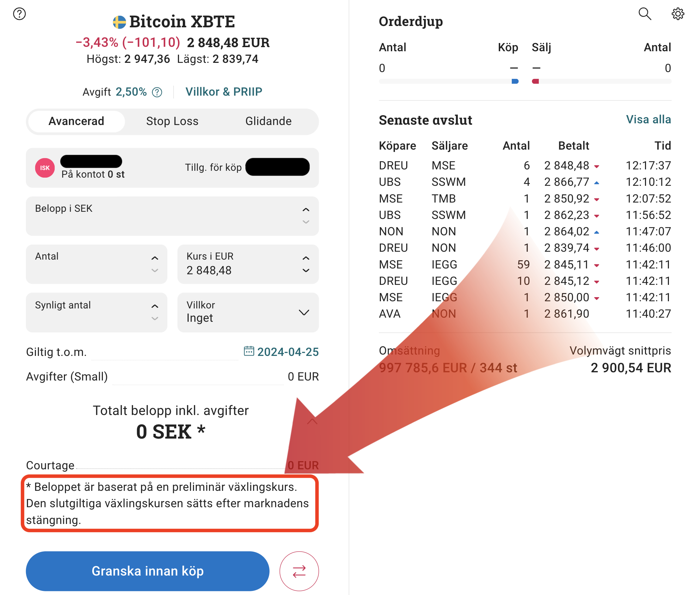700x595 pixels.
Task: Select the Avancerad order type
Action: point(76,121)
